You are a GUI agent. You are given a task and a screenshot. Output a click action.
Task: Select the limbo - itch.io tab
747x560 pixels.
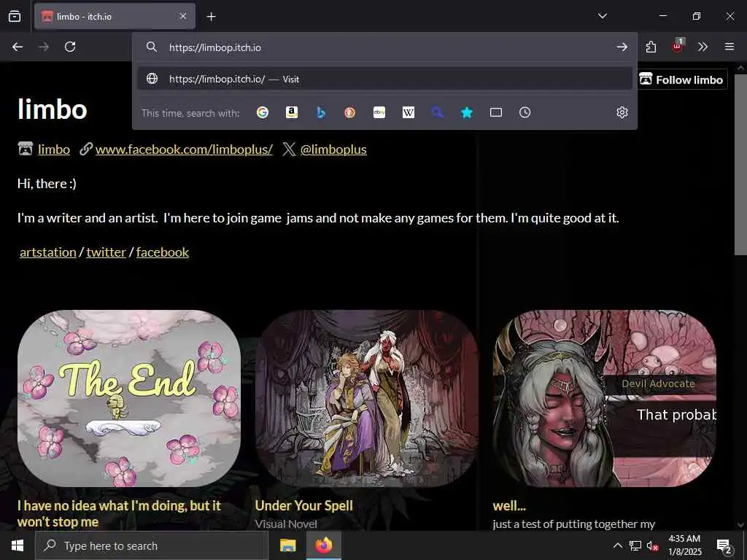pyautogui.click(x=115, y=16)
